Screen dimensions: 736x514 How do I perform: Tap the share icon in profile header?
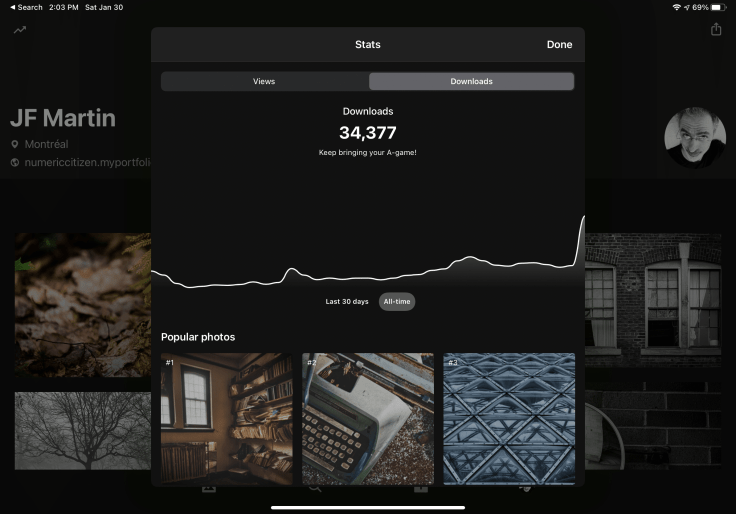click(x=716, y=30)
